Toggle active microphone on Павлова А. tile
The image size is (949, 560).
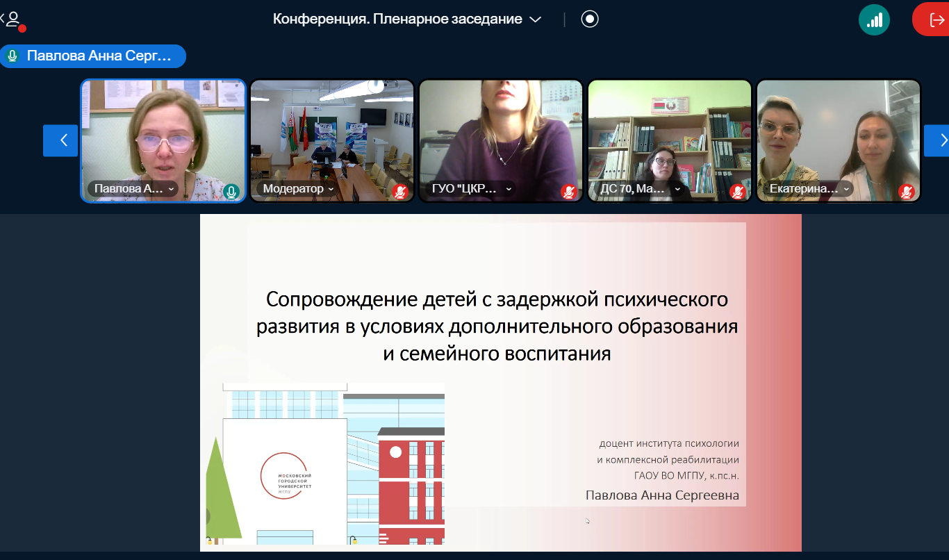click(x=231, y=192)
